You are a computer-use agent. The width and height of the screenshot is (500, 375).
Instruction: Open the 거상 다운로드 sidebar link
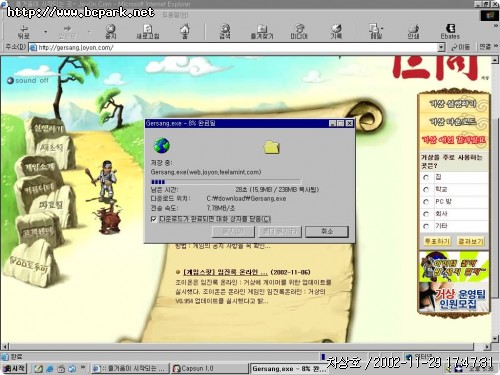pos(452,121)
